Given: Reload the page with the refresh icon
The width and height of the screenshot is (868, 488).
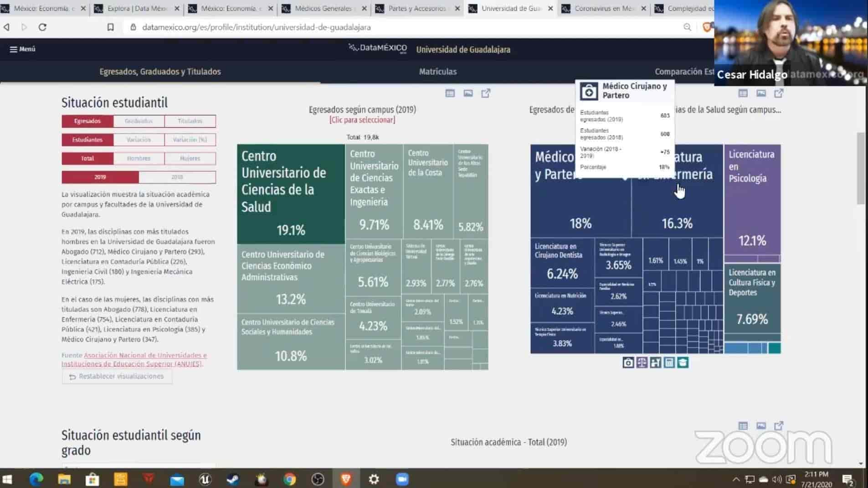Looking at the screenshot, I should [x=42, y=27].
